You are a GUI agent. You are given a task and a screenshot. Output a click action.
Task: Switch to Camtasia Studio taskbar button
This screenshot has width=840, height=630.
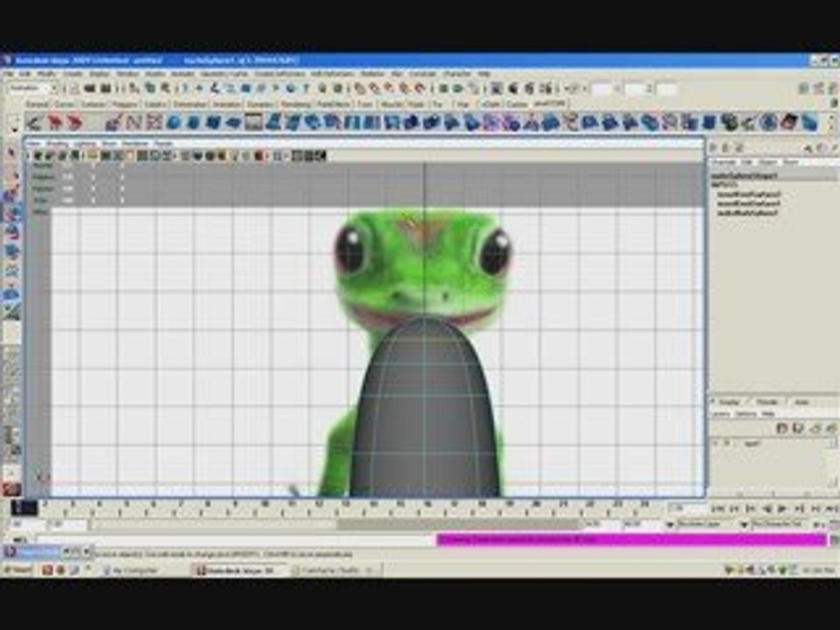[x=335, y=570]
